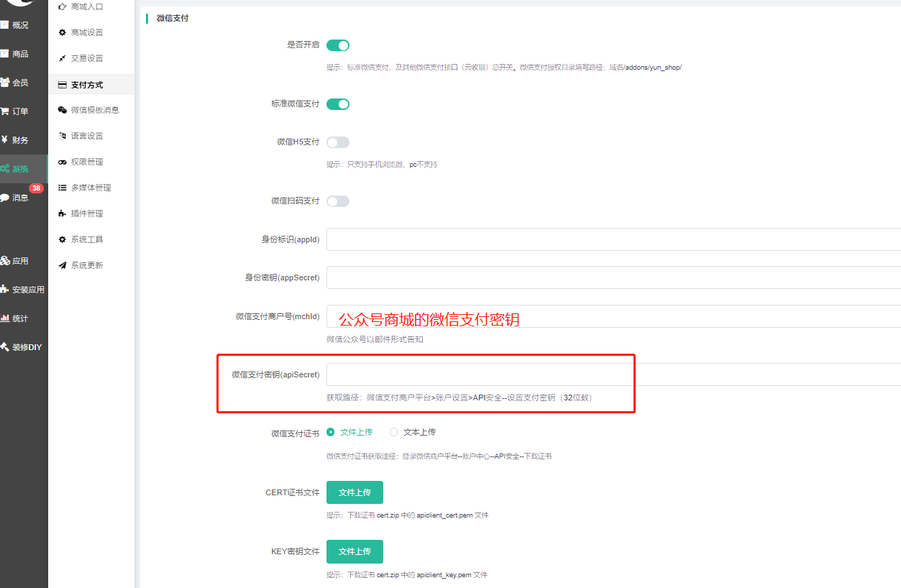
Task: Click the 权限管理 permission icon
Action: 63,162
